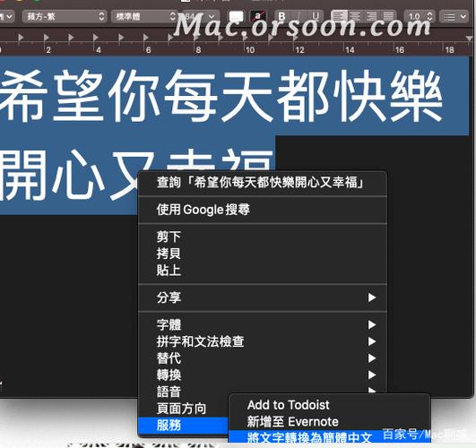Screen dimensions: 476x448
Task: Click the highlighted 服務 menu item
Action: [x=184, y=426]
